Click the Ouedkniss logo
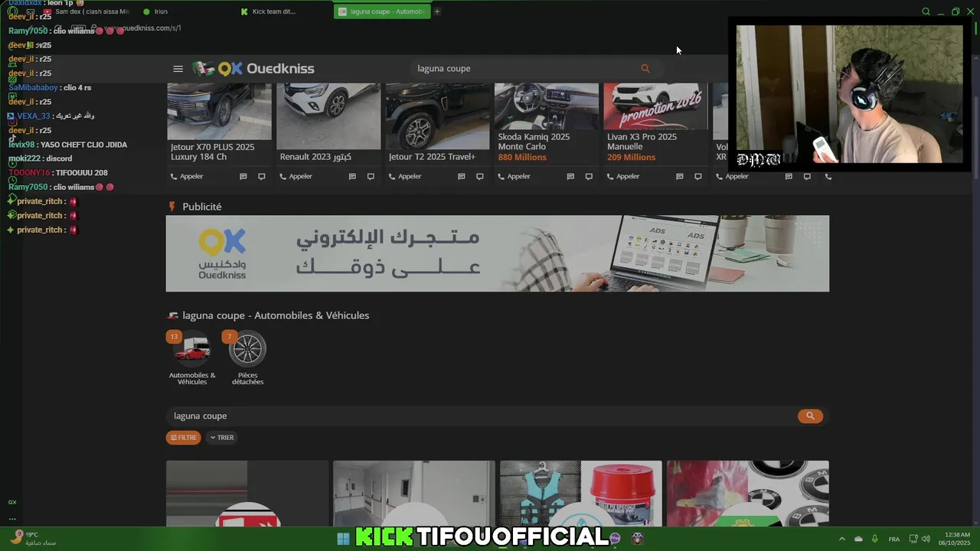The width and height of the screenshot is (980, 551). [x=253, y=69]
